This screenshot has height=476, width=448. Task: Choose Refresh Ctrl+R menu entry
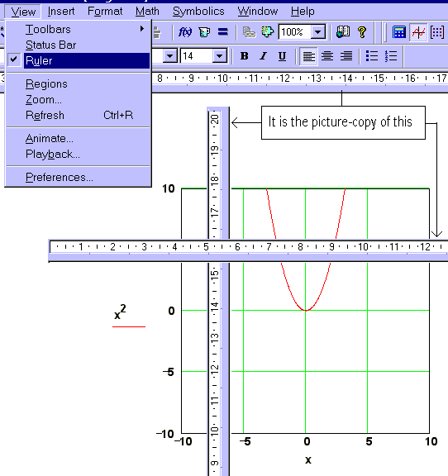click(x=79, y=116)
